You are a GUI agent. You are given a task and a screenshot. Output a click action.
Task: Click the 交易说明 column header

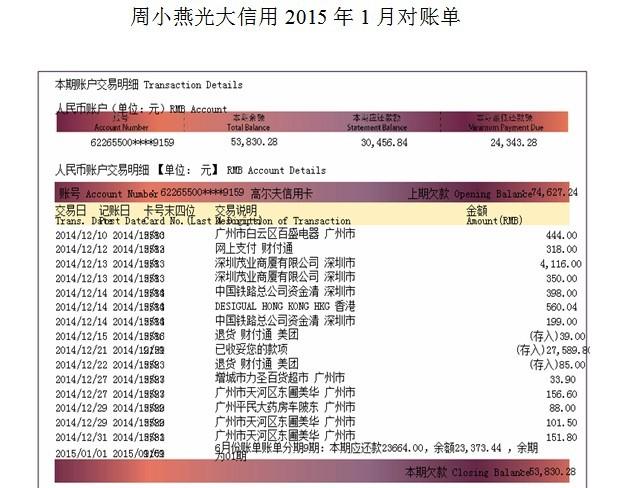[237, 211]
